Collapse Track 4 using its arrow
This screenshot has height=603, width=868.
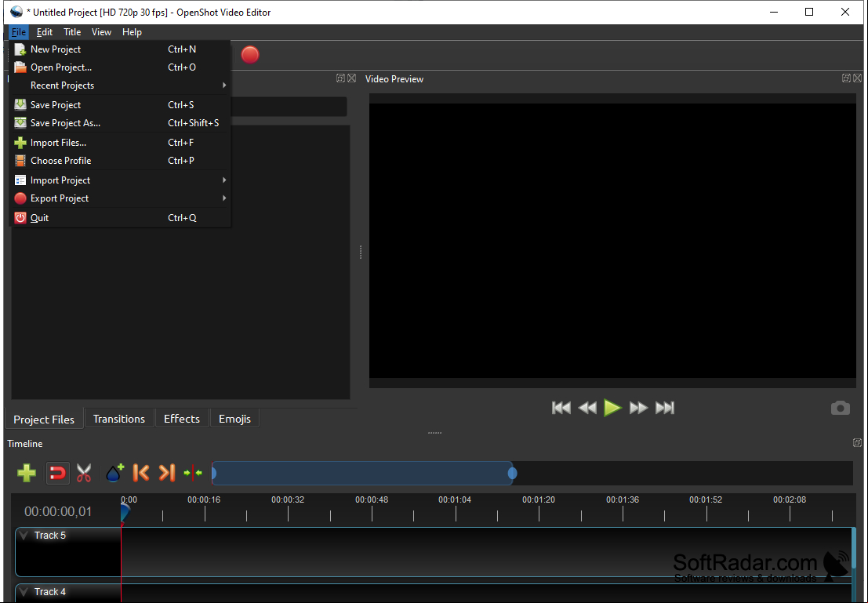(24, 592)
